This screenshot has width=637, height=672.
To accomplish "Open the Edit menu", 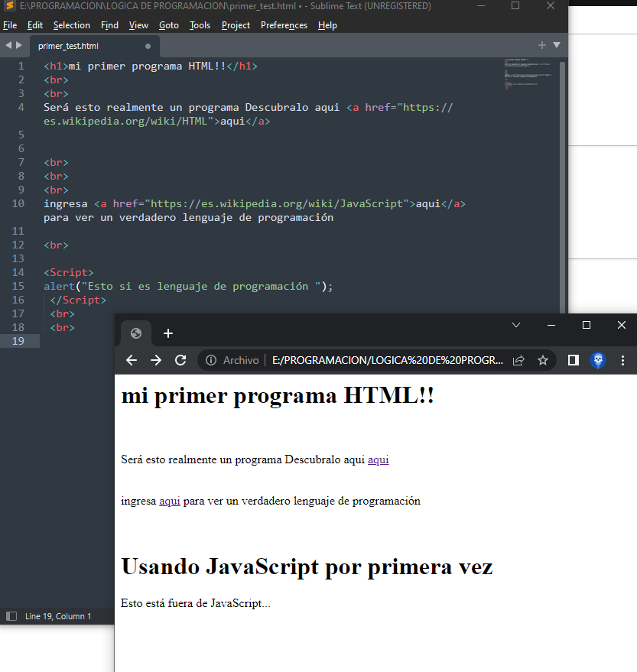I will pos(34,25).
